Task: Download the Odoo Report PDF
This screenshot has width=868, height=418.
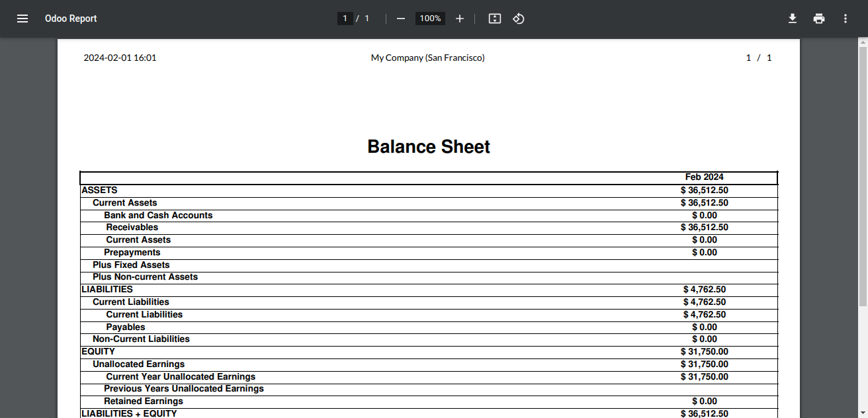Action: coord(793,19)
